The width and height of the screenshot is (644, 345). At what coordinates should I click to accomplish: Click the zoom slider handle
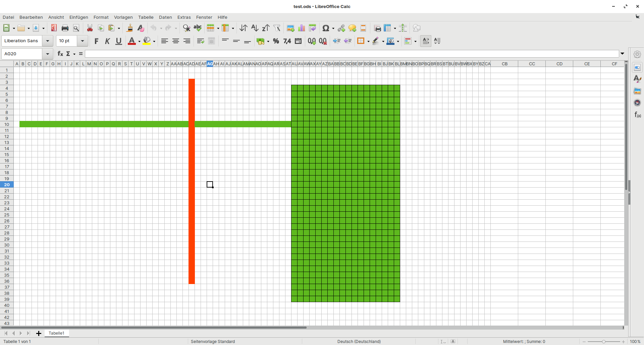coord(604,342)
